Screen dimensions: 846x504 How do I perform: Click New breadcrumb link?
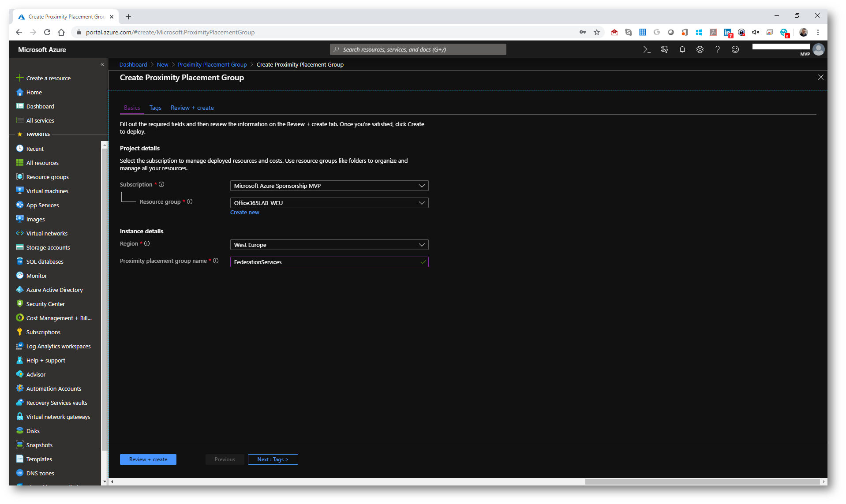[x=162, y=64]
